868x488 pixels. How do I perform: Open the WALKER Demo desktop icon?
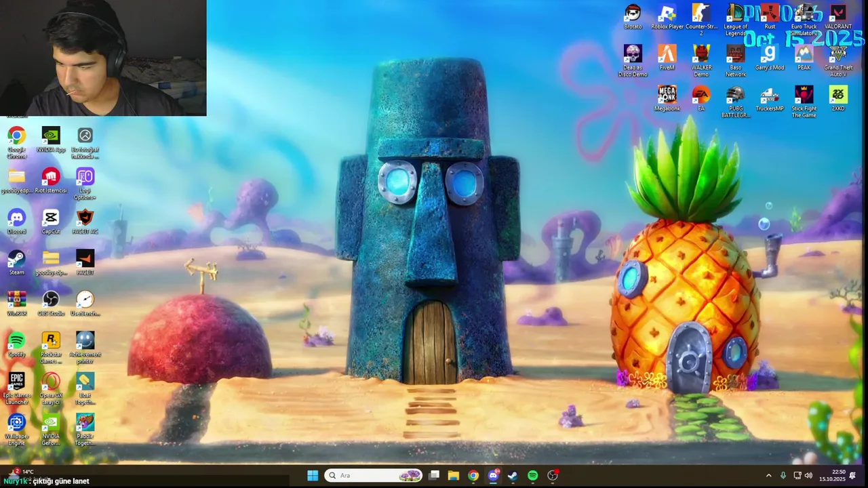(701, 61)
